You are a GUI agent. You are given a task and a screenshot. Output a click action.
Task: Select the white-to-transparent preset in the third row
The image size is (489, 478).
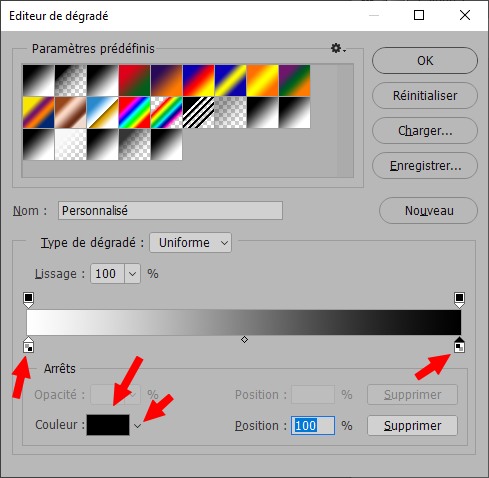[x=71, y=145]
